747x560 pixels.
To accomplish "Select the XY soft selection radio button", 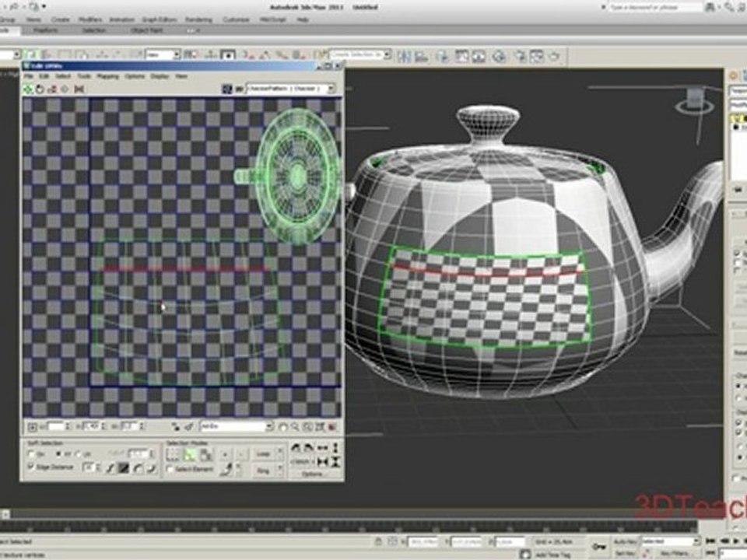I will [58, 453].
